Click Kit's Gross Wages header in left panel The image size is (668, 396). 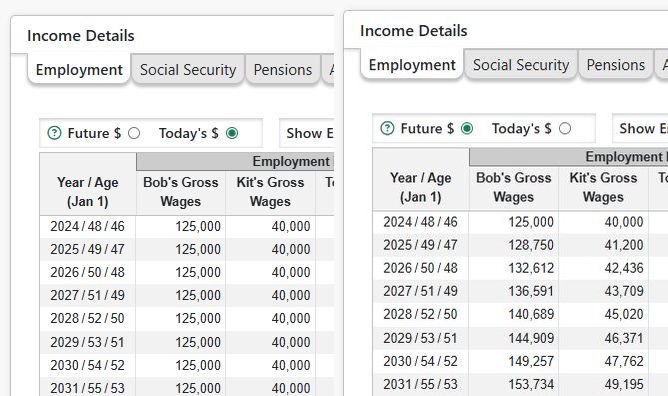(x=271, y=192)
